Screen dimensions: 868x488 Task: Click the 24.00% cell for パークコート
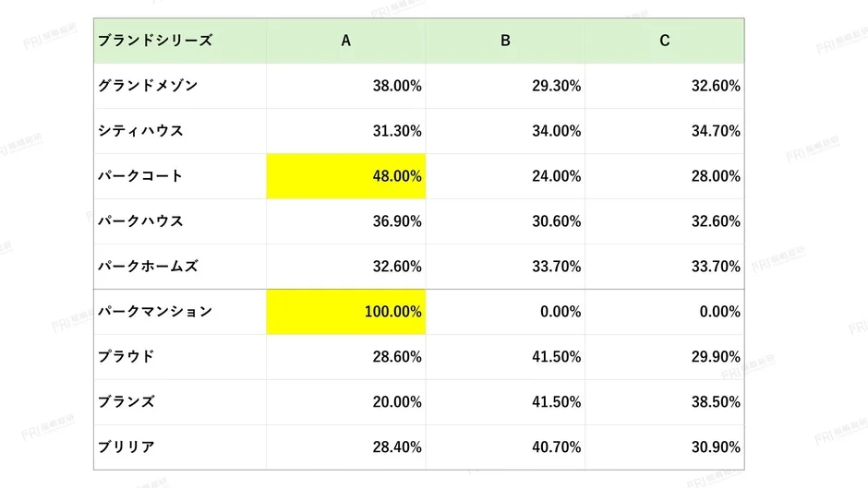click(x=556, y=176)
